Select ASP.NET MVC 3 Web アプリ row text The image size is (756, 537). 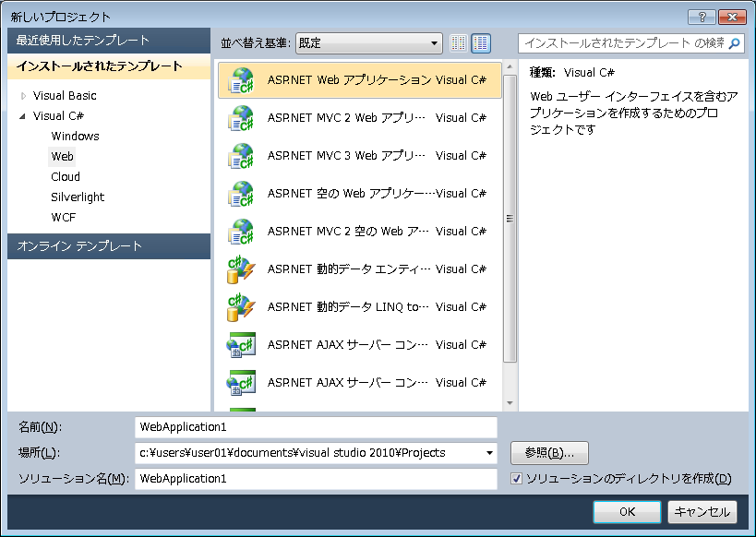pos(346,156)
